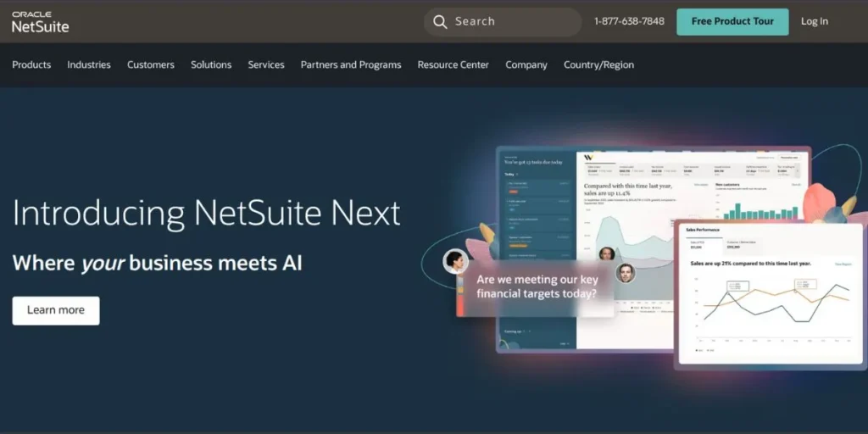This screenshot has width=868, height=434.
Task: Click the Learn more button
Action: click(x=56, y=310)
